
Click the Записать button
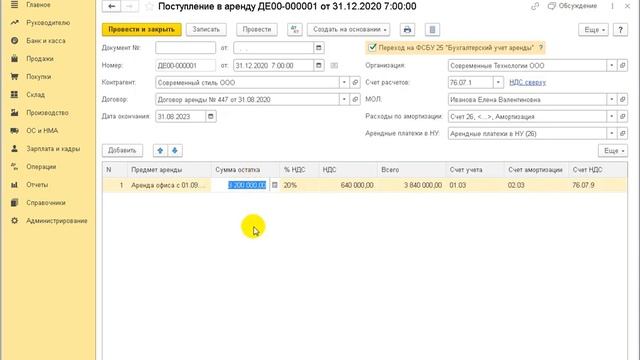(206, 29)
